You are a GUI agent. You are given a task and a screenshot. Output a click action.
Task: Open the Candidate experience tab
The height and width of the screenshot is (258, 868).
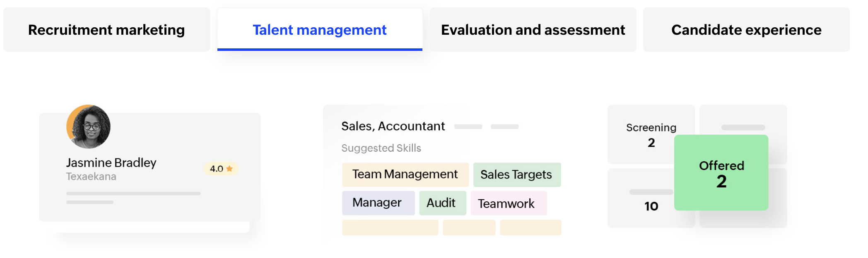(x=746, y=30)
